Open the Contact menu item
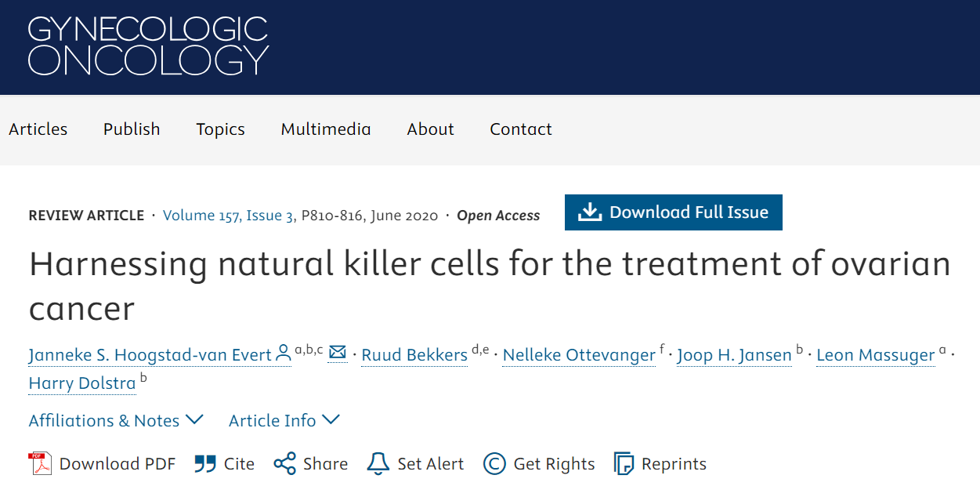Screen dimensions: 980x486 (x=521, y=129)
